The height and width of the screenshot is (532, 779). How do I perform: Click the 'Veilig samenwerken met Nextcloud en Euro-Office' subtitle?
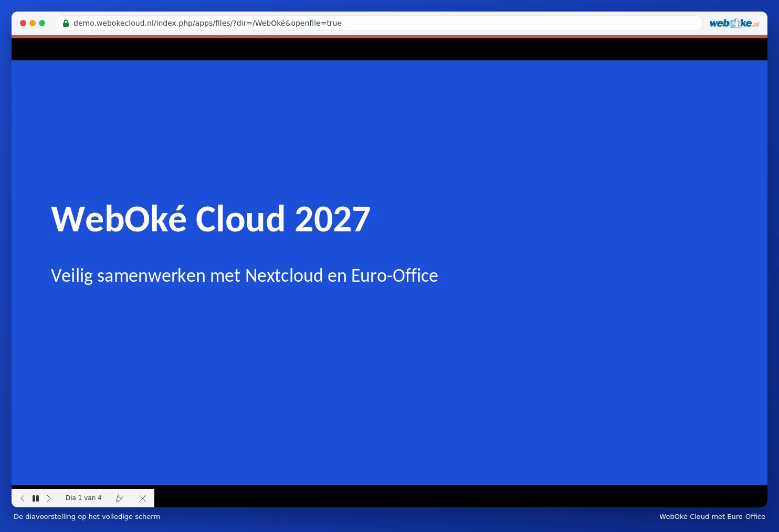(x=245, y=275)
